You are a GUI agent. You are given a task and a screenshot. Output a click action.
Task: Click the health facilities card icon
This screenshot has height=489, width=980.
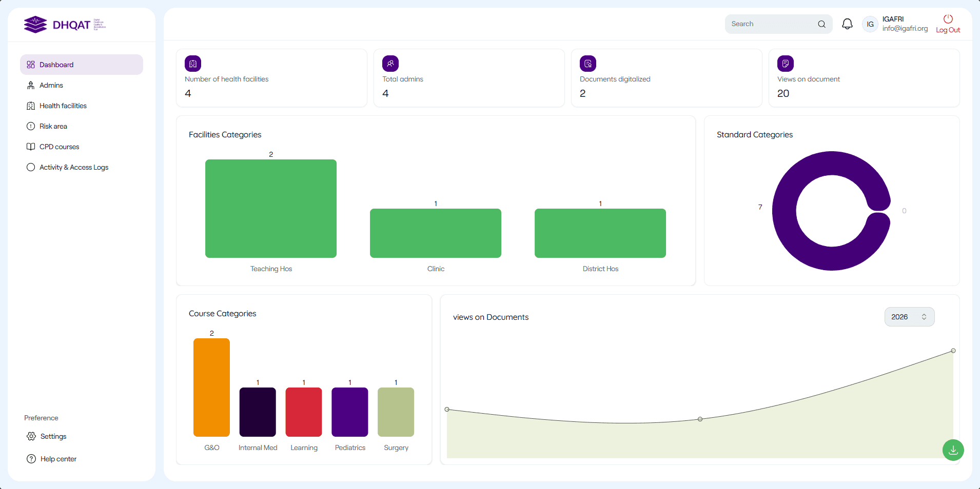[x=193, y=64]
